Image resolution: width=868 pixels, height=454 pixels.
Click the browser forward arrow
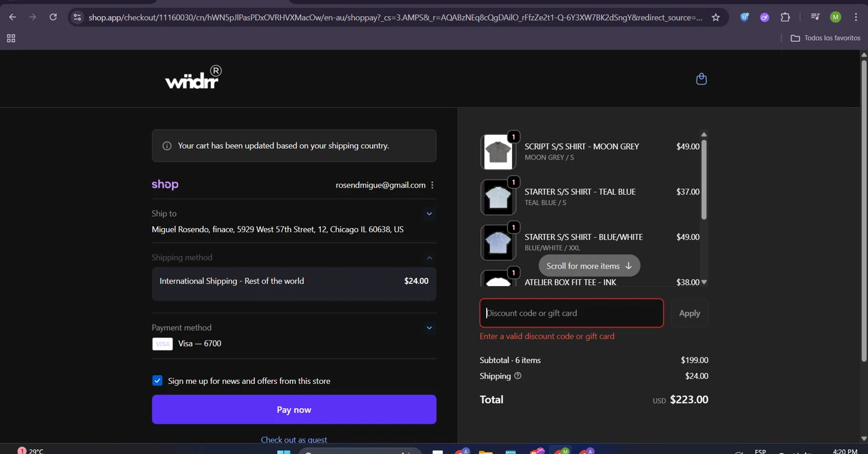[32, 17]
